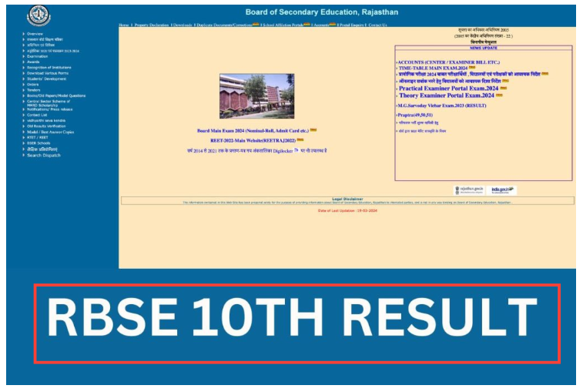Click the Board of Secondary Education, Rajasthan title
Viewport: 583px width, 392px height.
[322, 12]
